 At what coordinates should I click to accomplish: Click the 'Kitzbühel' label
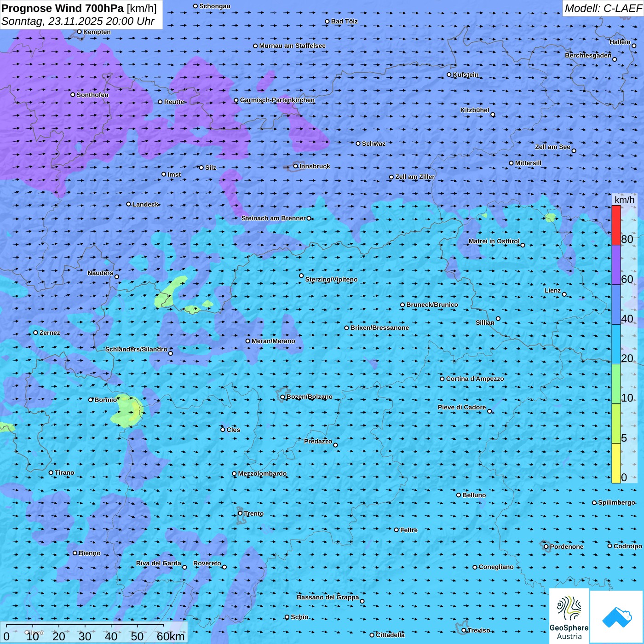pos(475,110)
